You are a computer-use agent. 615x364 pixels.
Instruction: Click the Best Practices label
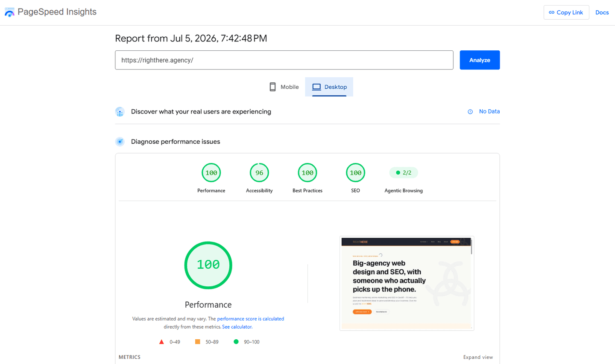pos(307,191)
